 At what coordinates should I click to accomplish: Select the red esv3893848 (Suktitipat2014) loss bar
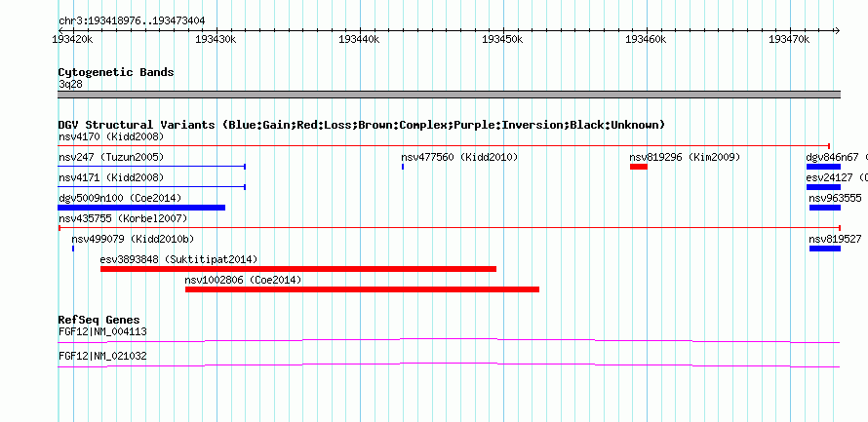(x=298, y=269)
